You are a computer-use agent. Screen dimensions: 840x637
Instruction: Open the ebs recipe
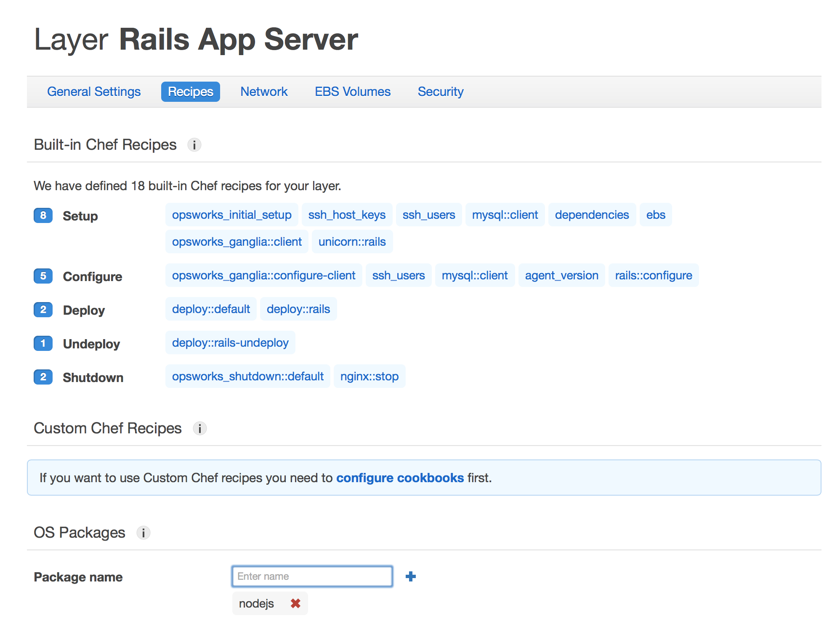656,215
